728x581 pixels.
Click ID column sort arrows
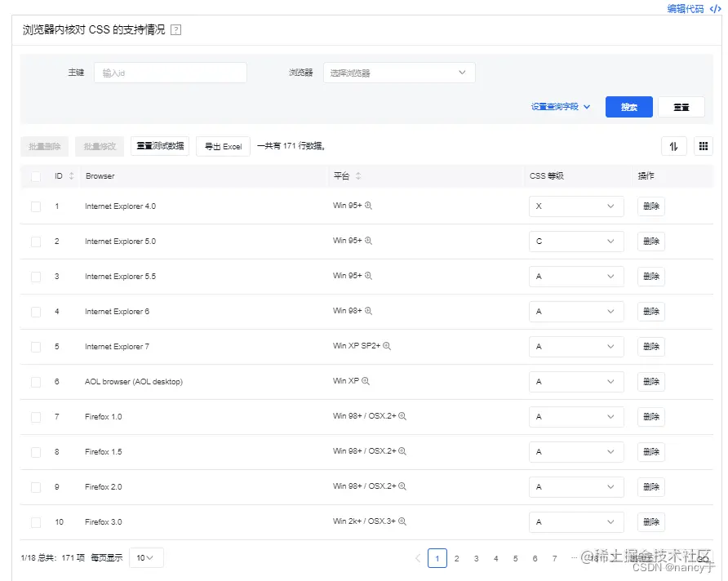pyautogui.click(x=72, y=176)
